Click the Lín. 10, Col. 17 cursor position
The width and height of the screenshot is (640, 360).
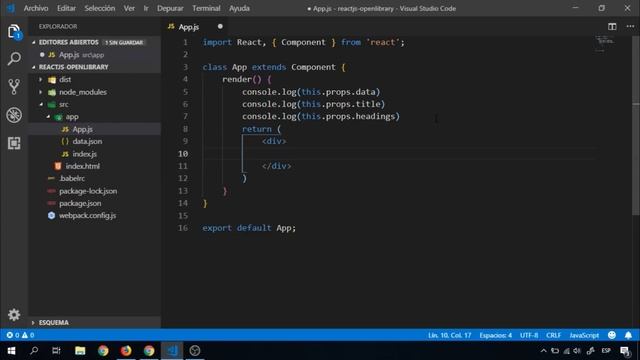click(x=449, y=335)
